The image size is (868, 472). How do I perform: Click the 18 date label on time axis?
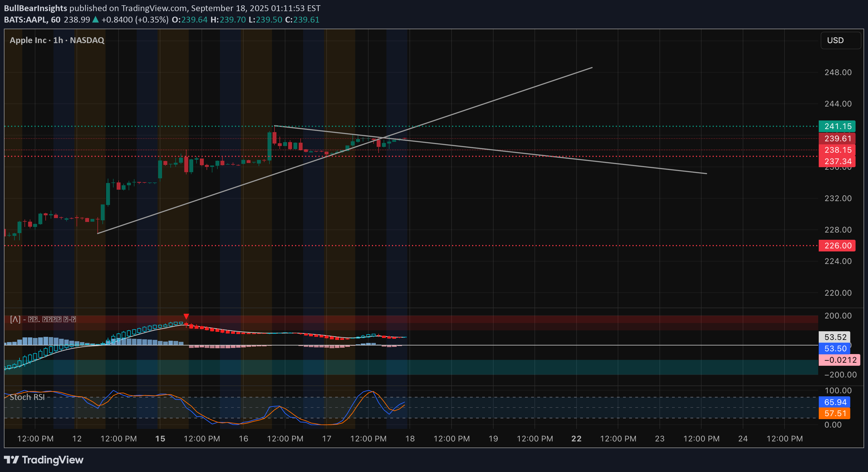[410, 439]
